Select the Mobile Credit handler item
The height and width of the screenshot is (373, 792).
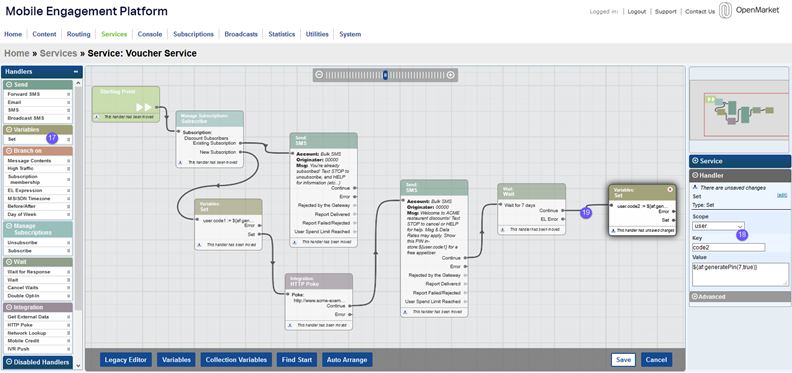click(38, 341)
